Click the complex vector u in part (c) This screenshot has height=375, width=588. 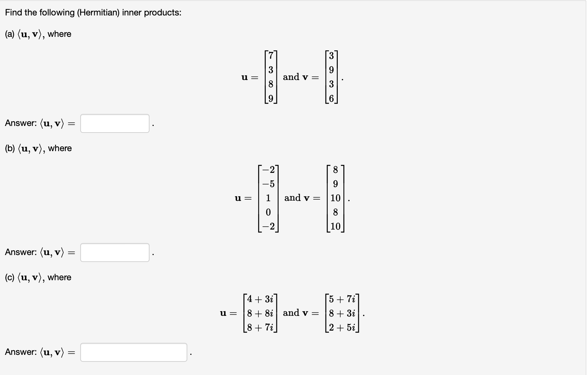(260, 313)
